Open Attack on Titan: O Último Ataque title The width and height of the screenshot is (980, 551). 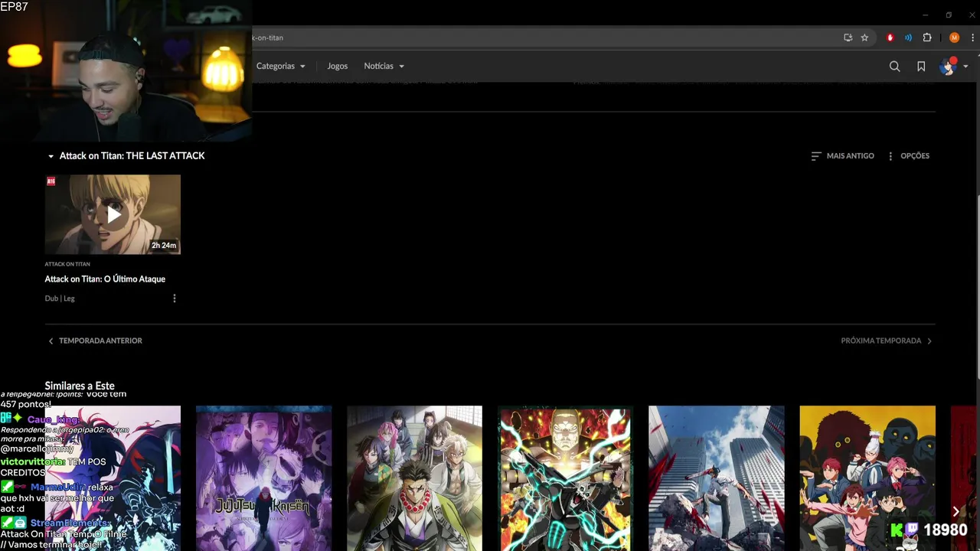[105, 279]
